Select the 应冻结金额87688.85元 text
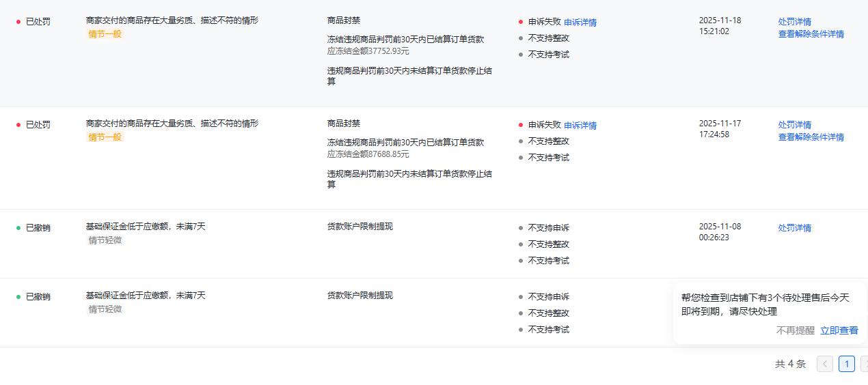Image resolution: width=868 pixels, height=385 pixels. [x=368, y=154]
